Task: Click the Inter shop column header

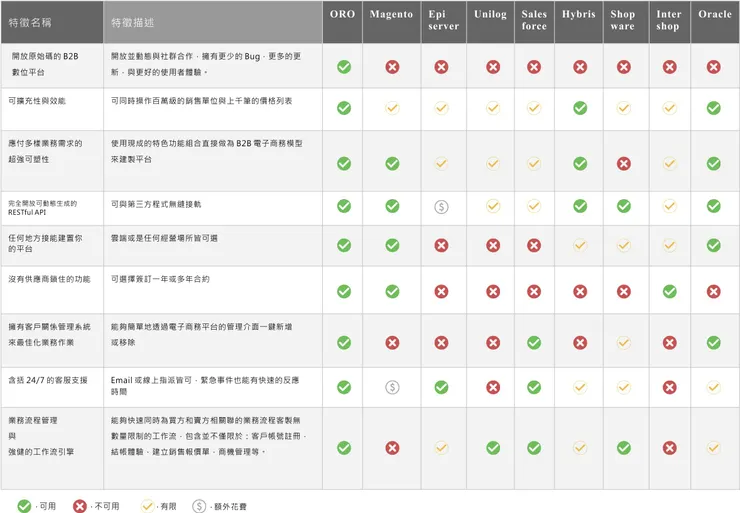Action: [670, 22]
